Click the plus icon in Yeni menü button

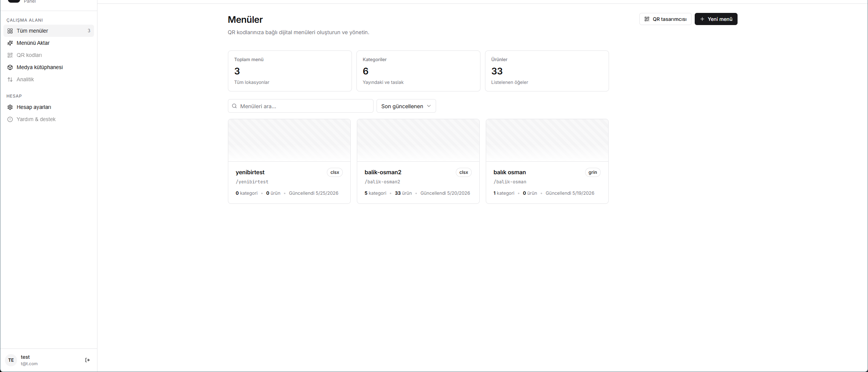coord(702,19)
